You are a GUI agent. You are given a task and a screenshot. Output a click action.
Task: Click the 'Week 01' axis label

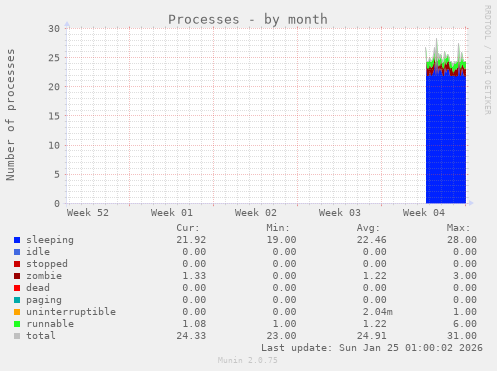point(172,213)
